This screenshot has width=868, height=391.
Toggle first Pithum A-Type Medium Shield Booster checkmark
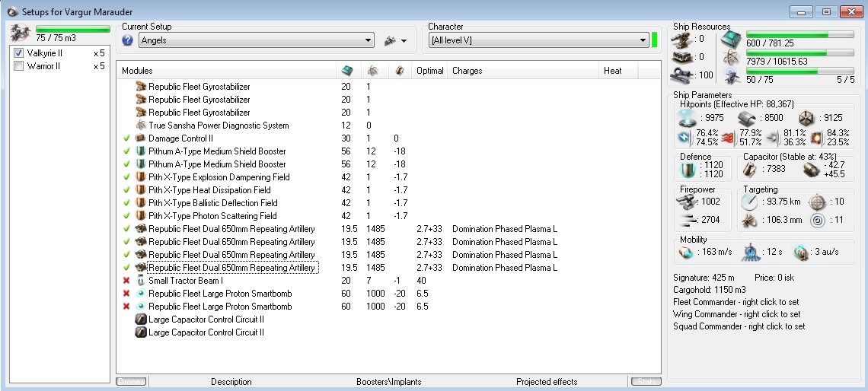[x=126, y=151]
